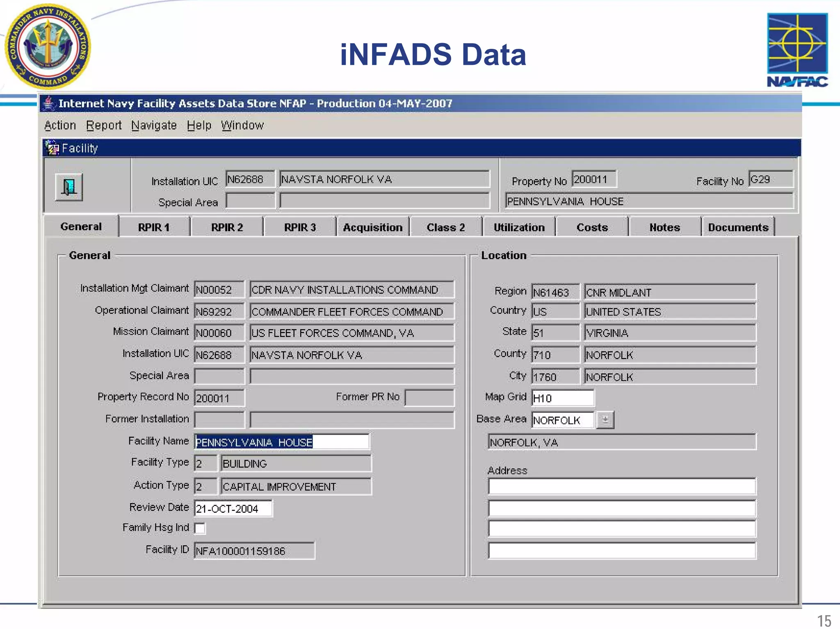The width and height of the screenshot is (840, 629).
Task: Click the second Address line field
Action: (622, 508)
